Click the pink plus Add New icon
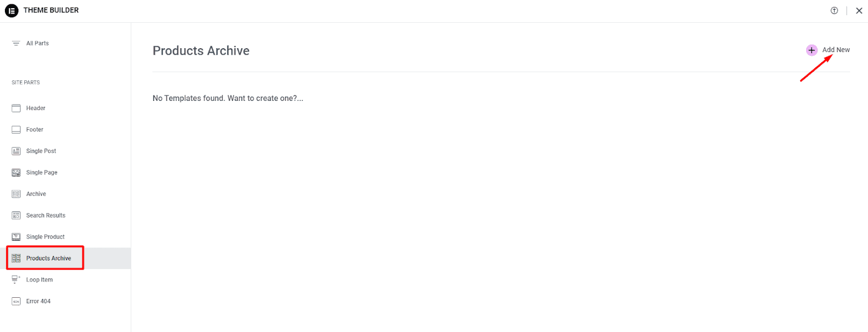The image size is (868, 332). tap(812, 50)
